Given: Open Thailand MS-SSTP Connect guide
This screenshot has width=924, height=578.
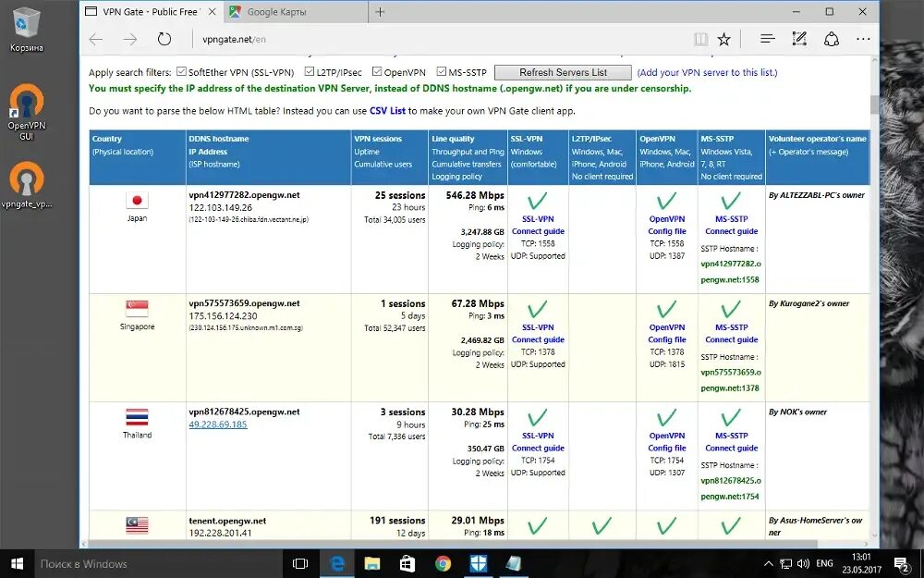Looking at the screenshot, I should point(731,442).
